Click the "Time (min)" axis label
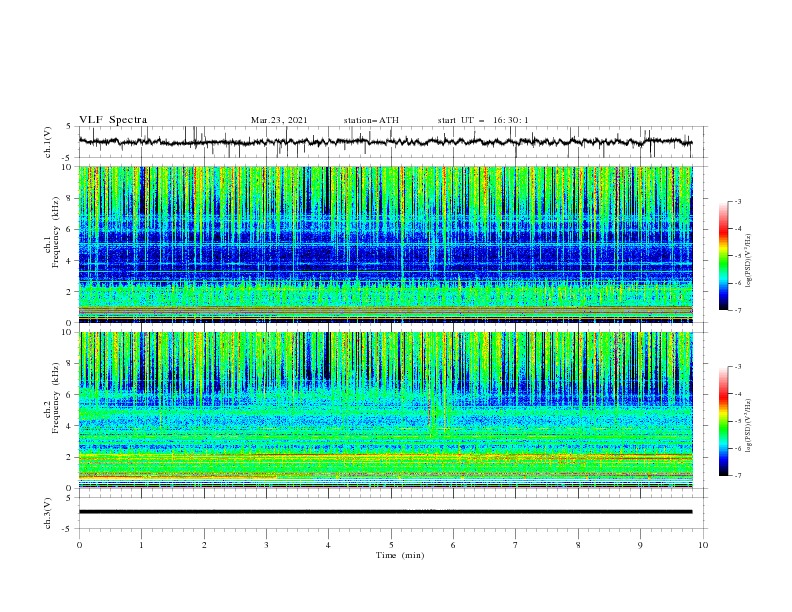 tap(400, 555)
